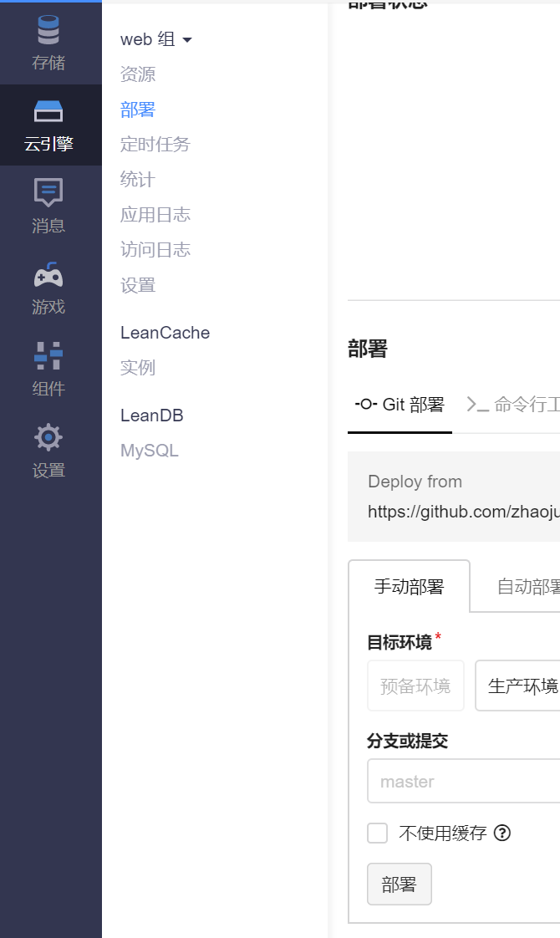Open the 定时任务 link in side menu
This screenshot has height=938, width=560.
(155, 145)
